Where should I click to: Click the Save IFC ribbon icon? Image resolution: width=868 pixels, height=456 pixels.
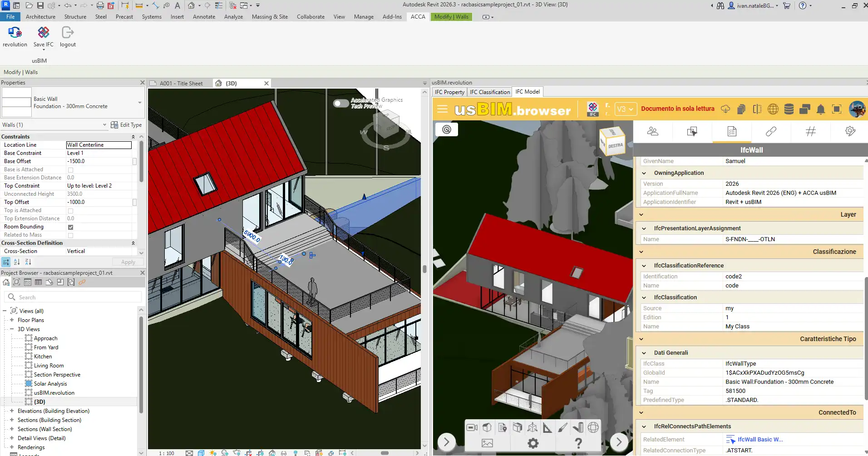point(43,33)
